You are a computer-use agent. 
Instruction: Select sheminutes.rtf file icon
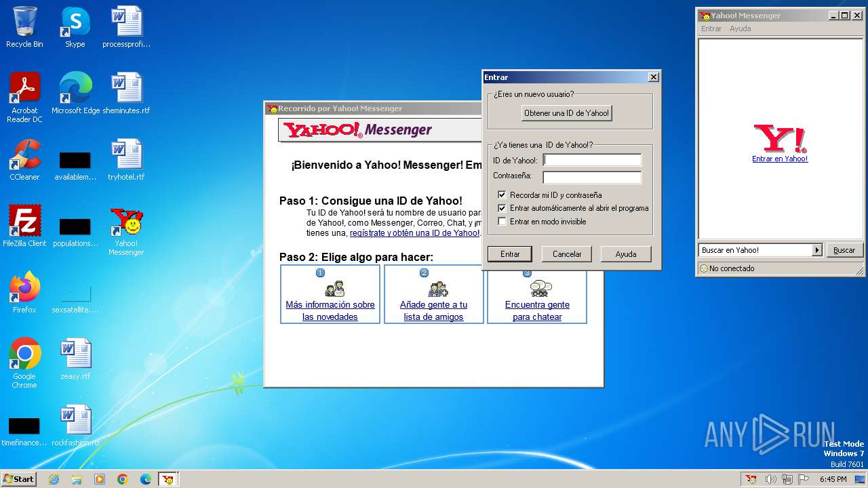[x=126, y=94]
